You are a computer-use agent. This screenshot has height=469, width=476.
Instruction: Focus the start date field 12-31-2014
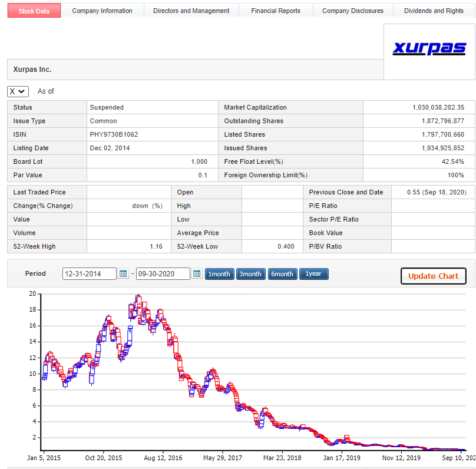point(90,274)
